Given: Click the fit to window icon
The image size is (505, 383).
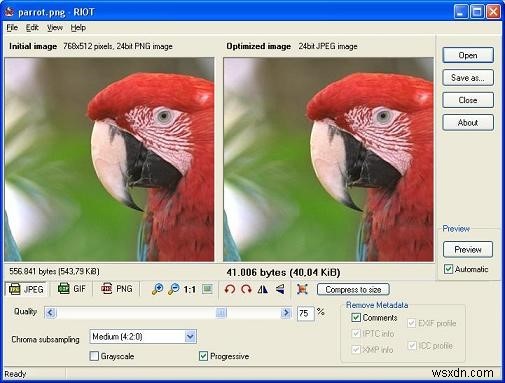Looking at the screenshot, I should point(207,289).
